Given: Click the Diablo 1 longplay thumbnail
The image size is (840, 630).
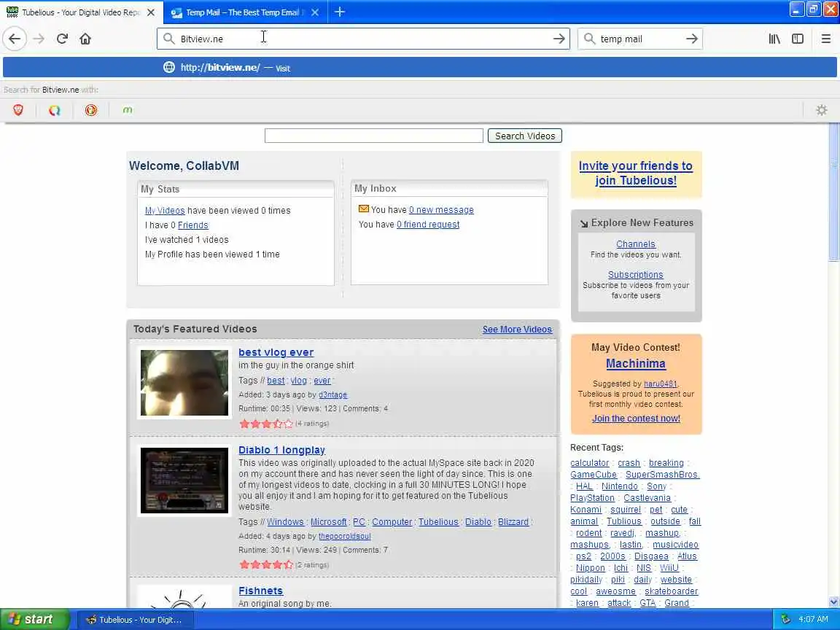Looking at the screenshot, I should (184, 480).
